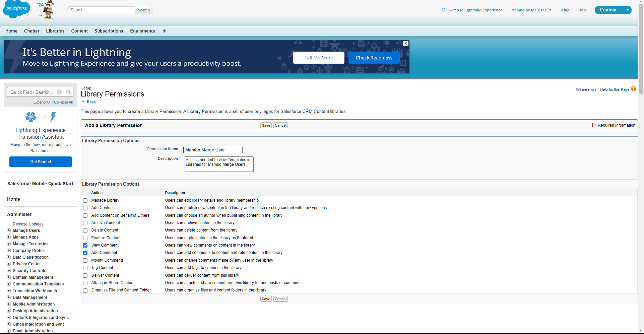This screenshot has height=334, width=644.
Task: Open Help for this Page question mark icon
Action: [x=633, y=89]
